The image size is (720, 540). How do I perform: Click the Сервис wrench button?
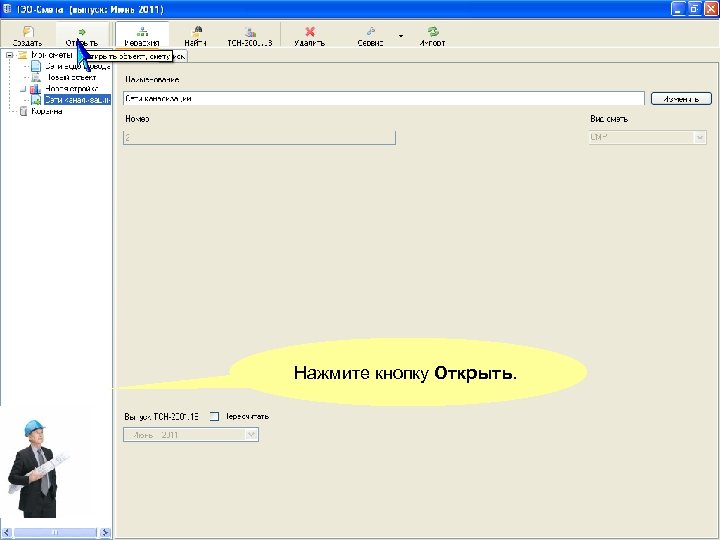pos(370,35)
